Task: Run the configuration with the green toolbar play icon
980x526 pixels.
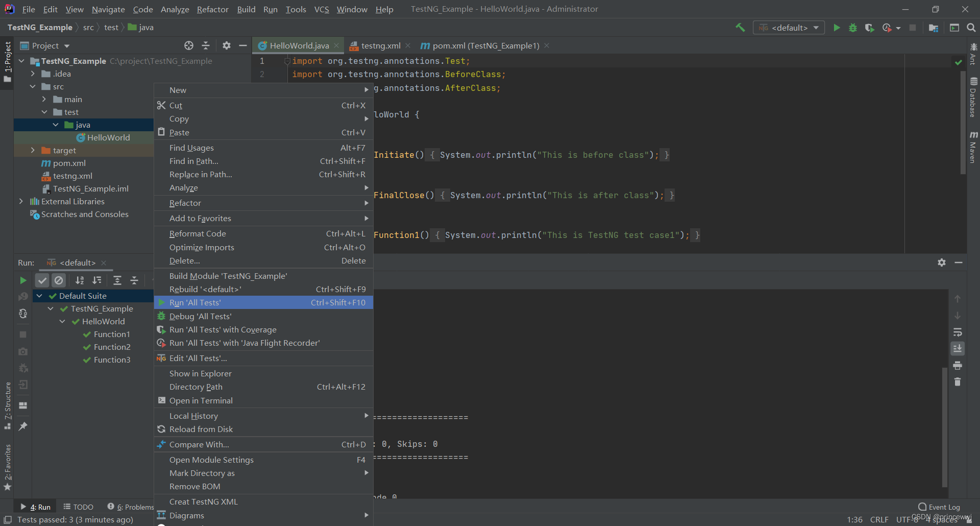Action: pyautogui.click(x=837, y=28)
